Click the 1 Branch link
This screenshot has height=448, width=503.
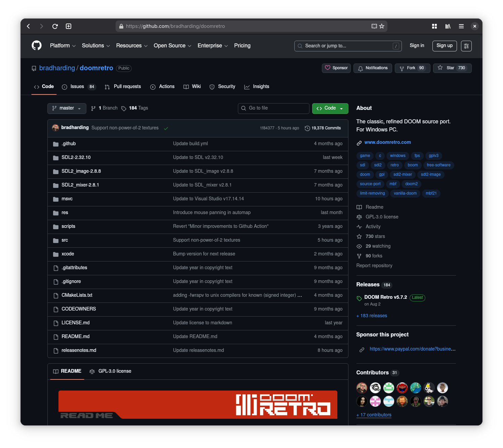[104, 108]
